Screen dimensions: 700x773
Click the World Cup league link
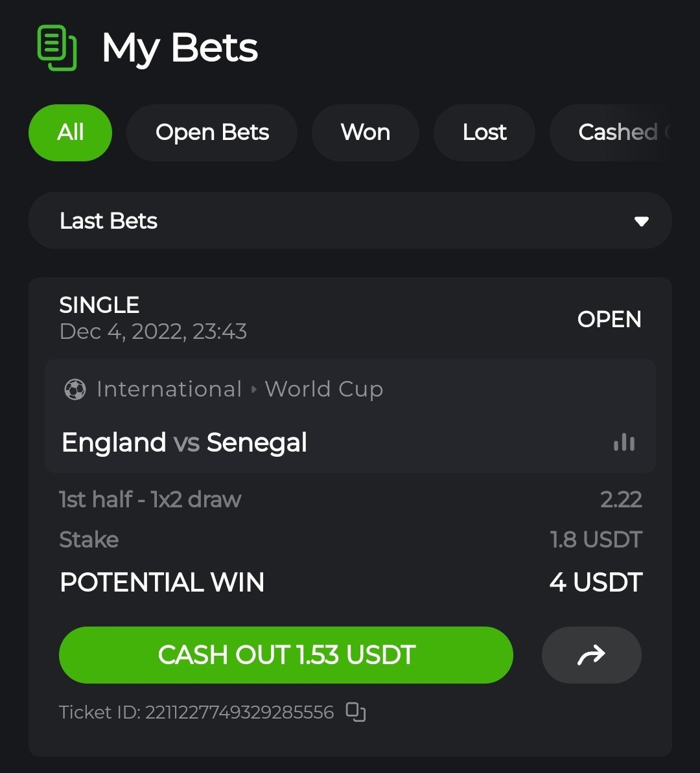pyautogui.click(x=324, y=389)
